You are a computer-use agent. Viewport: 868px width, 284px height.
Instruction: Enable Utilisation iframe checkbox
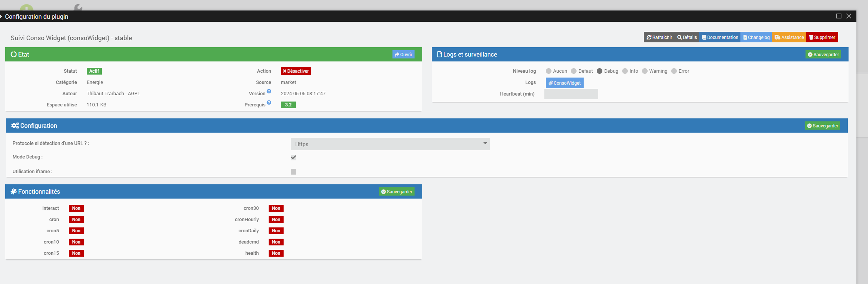coord(293,172)
